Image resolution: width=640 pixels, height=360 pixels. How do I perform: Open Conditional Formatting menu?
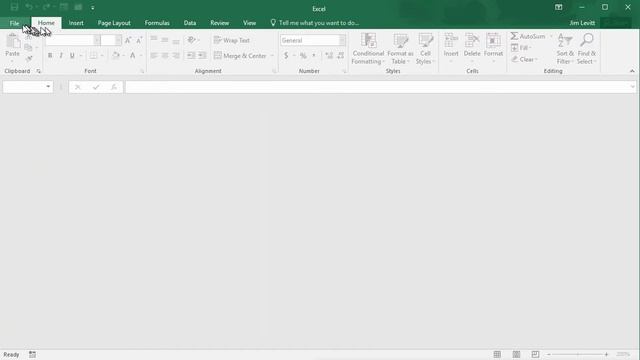(x=368, y=49)
